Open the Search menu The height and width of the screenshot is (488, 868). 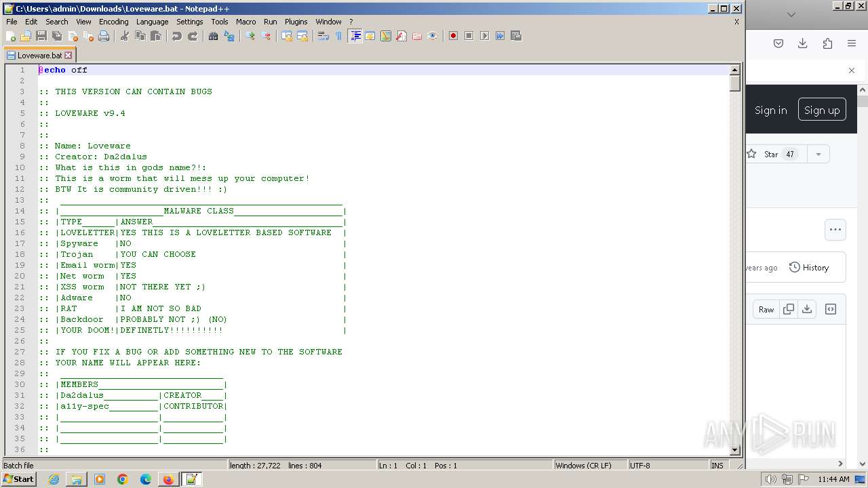(x=57, y=22)
